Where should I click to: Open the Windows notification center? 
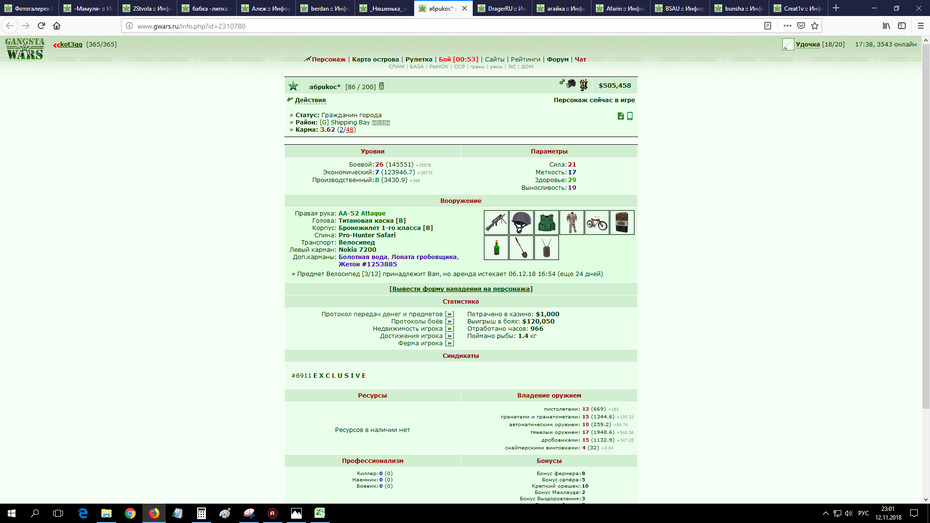tap(914, 514)
